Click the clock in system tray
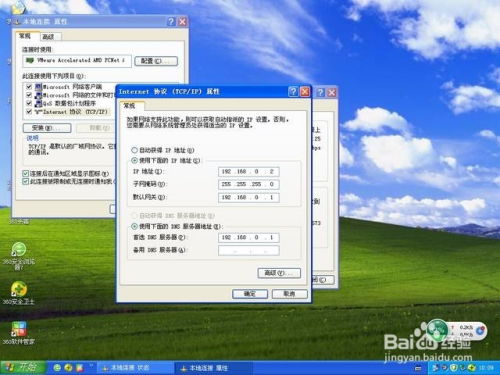500x375 pixels. [486, 368]
